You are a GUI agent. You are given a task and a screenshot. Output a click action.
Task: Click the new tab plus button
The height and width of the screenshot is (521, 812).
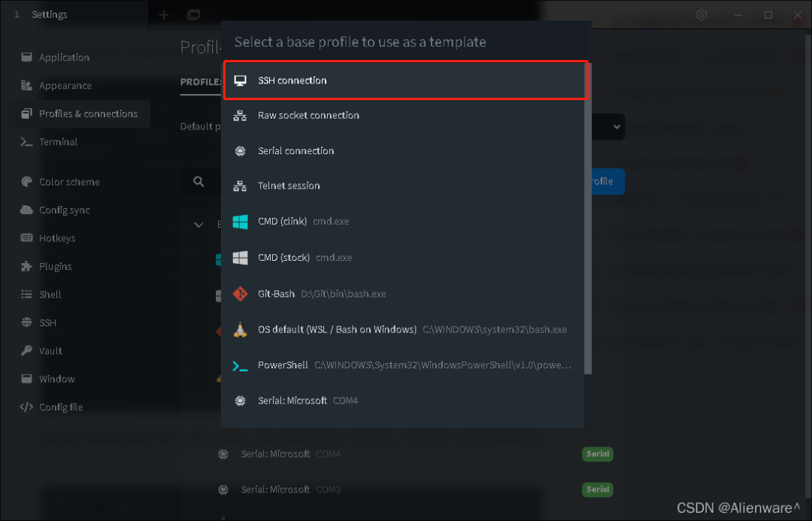click(x=164, y=14)
